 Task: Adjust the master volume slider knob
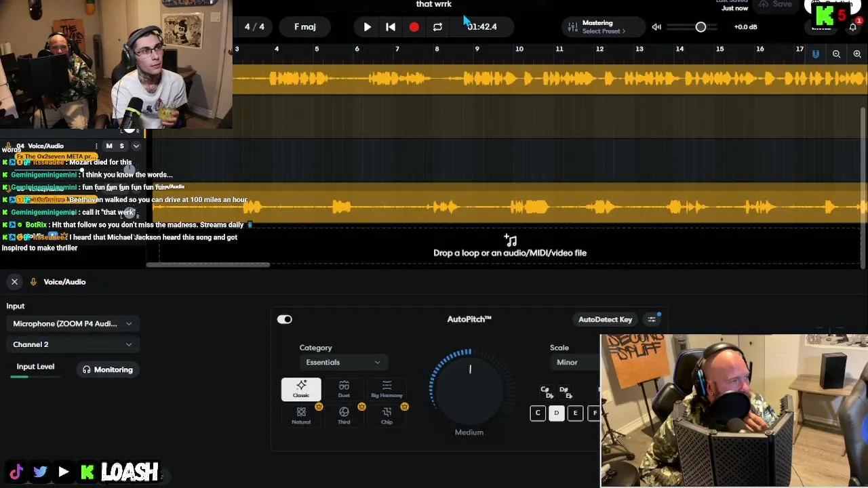[701, 27]
